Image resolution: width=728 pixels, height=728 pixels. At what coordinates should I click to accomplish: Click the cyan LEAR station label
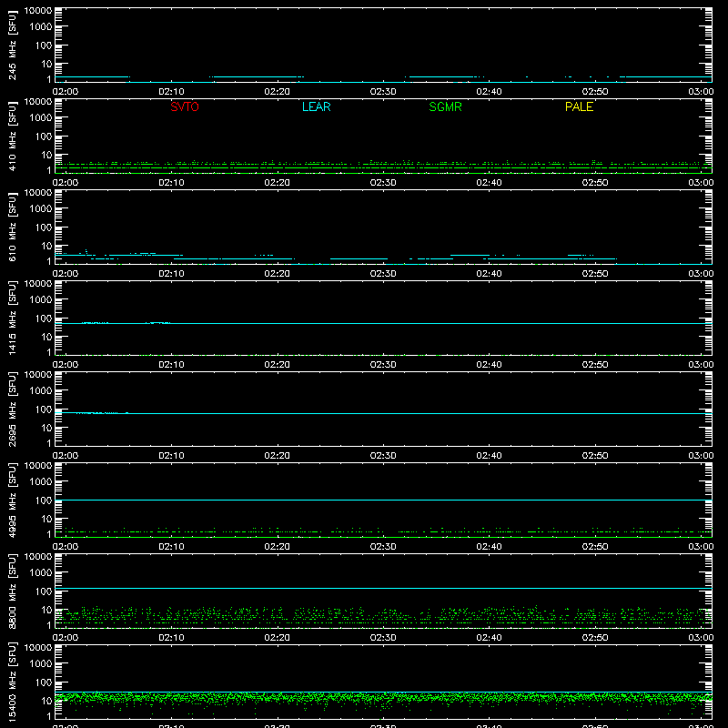(x=316, y=106)
